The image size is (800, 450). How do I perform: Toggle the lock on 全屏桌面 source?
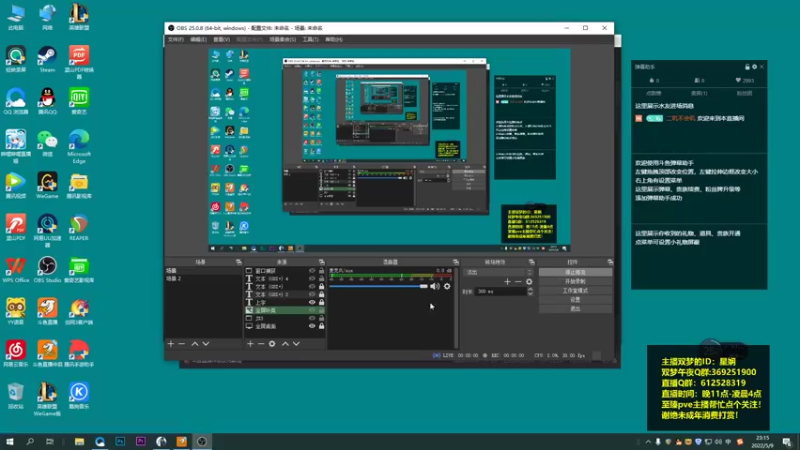(321, 326)
